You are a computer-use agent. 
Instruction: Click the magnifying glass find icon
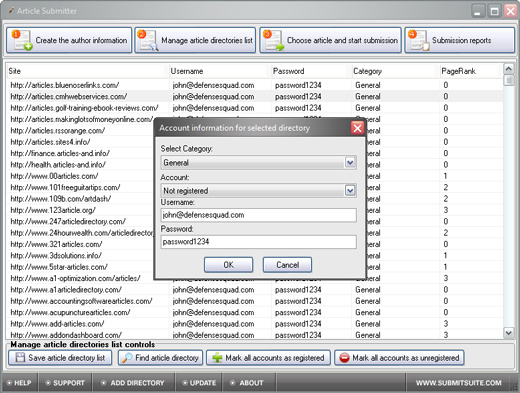tap(127, 358)
